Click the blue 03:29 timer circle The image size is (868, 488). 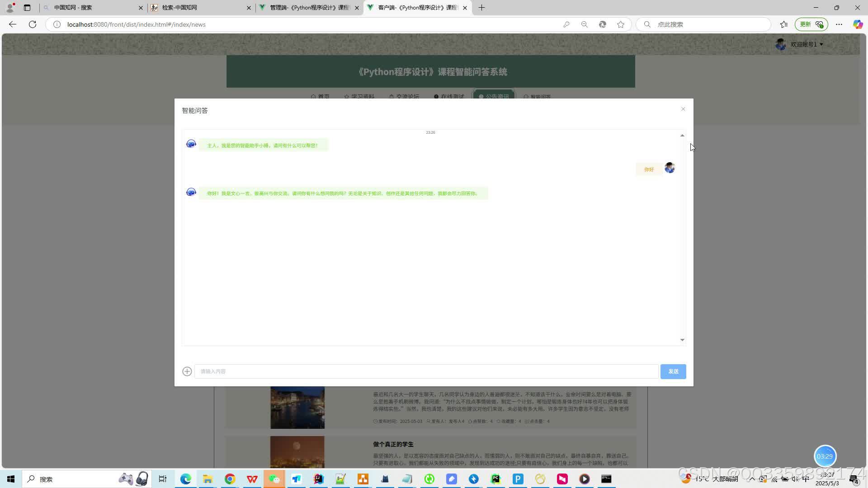(825, 456)
